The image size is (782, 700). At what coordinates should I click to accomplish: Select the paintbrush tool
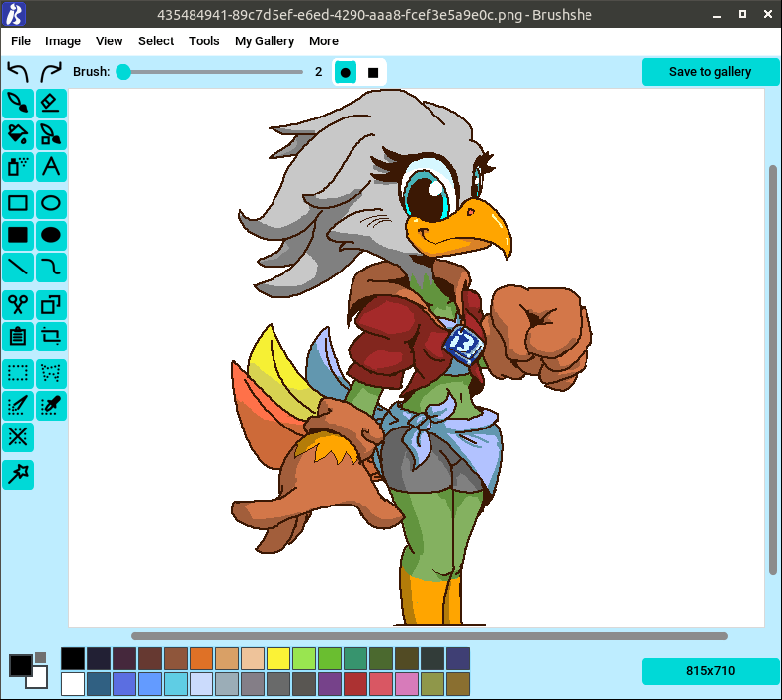[x=18, y=103]
